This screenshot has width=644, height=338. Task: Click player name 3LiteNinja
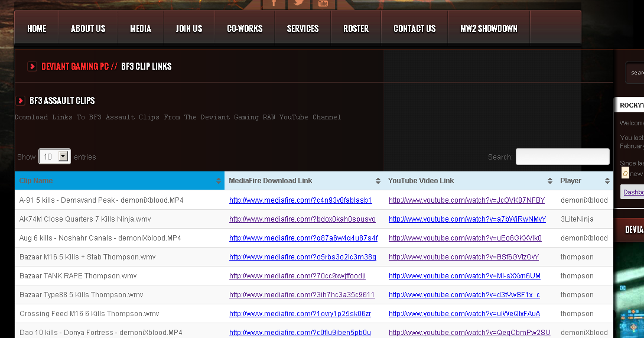click(x=577, y=219)
